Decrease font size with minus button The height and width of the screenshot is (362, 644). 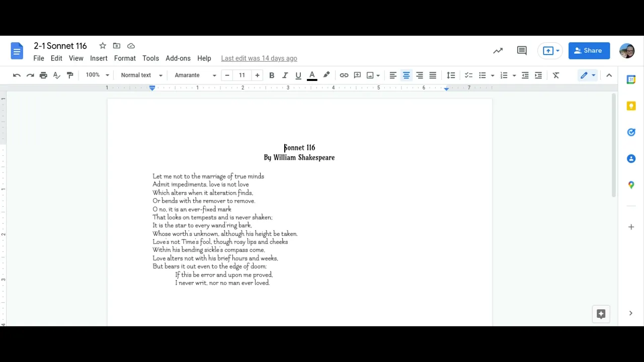227,75
